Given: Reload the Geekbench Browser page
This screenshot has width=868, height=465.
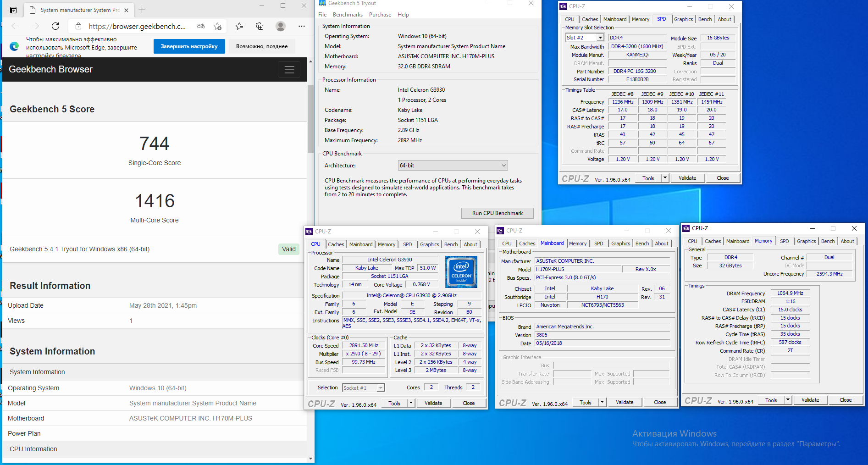Looking at the screenshot, I should coord(55,26).
